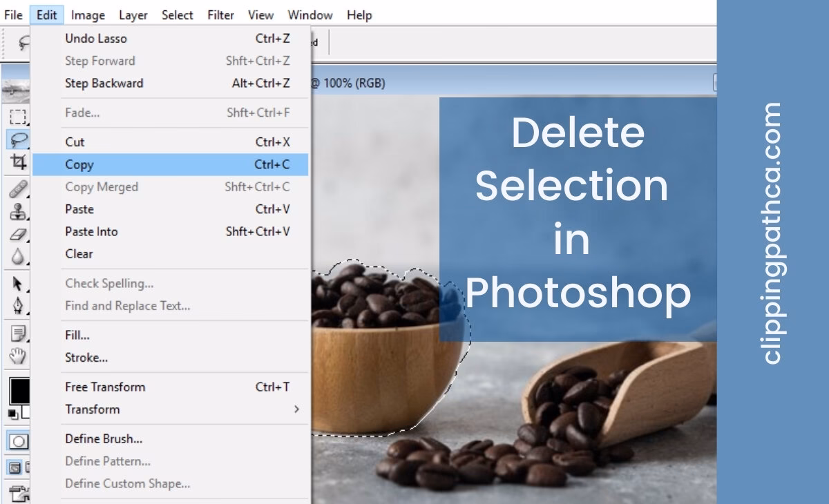Choose Copy from the Edit menu
Image resolution: width=829 pixels, height=504 pixels.
[x=79, y=164]
